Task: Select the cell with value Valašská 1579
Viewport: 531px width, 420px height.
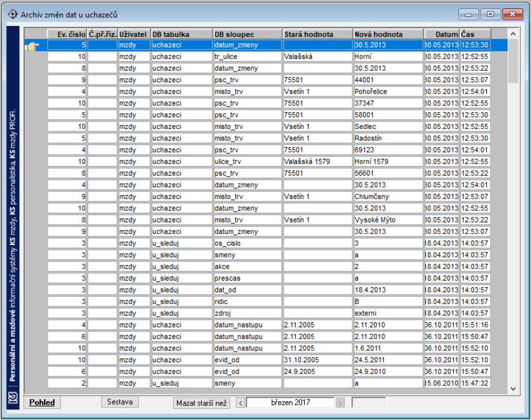Action: click(x=317, y=162)
